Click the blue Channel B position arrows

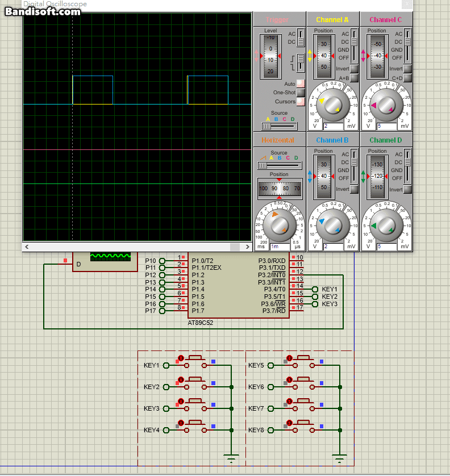tap(310, 177)
